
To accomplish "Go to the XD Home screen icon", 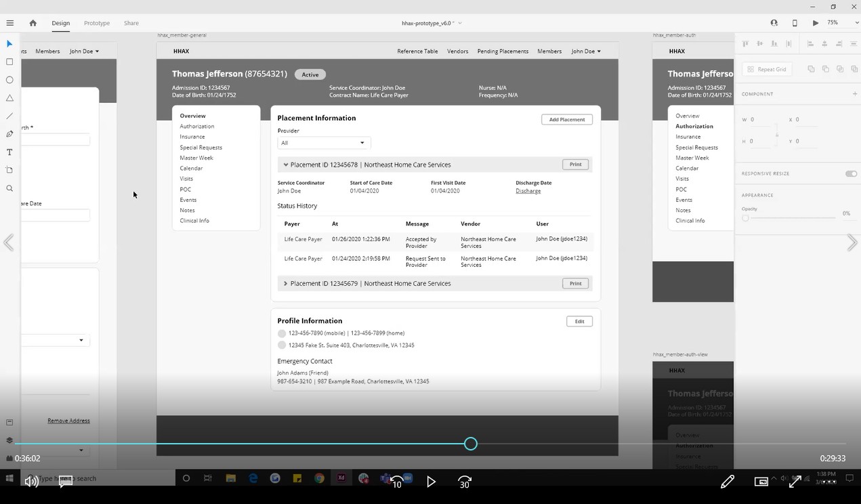I will coord(33,23).
